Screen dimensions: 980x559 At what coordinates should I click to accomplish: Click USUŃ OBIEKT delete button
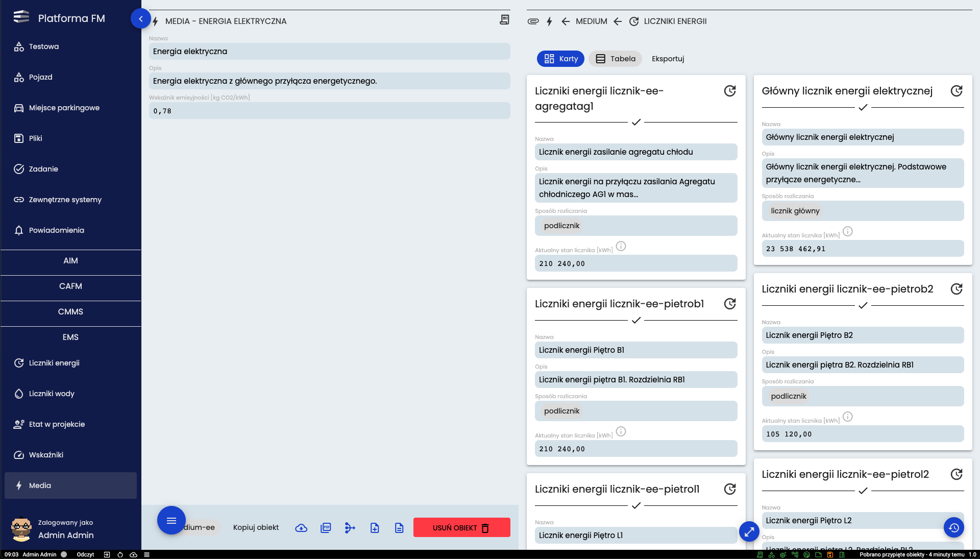point(462,527)
